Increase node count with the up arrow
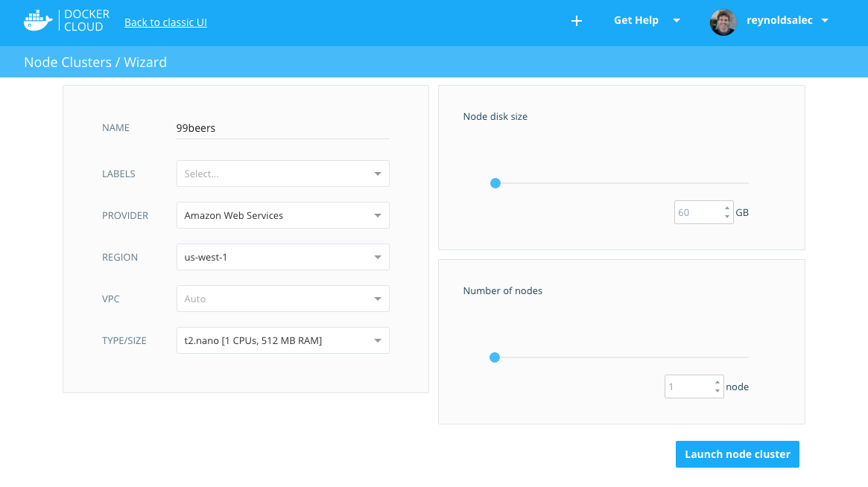868x487 pixels. (717, 383)
